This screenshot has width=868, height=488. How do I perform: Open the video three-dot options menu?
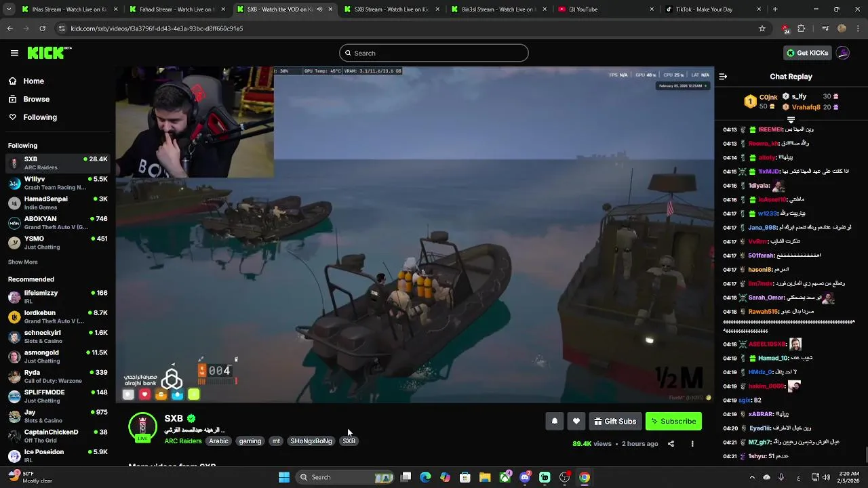692,444
